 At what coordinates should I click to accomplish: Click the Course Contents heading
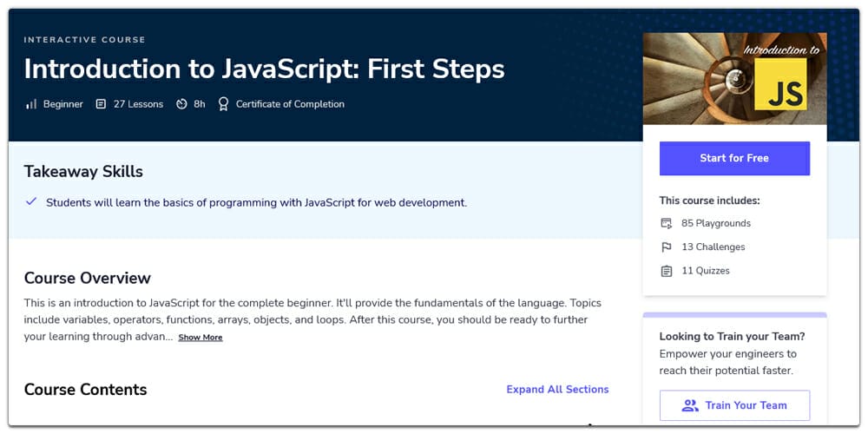pos(85,390)
